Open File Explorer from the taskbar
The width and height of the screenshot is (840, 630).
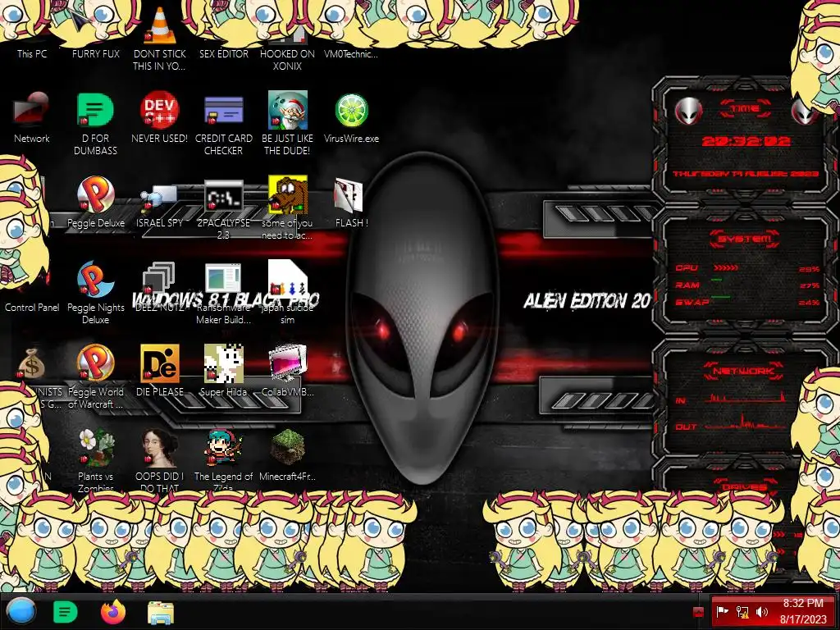[x=161, y=612]
